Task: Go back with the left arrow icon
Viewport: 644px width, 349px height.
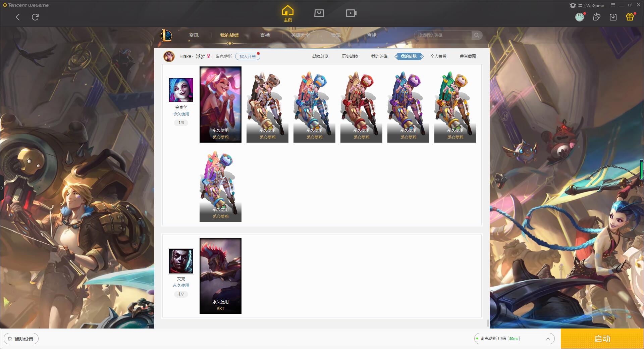Action: pos(18,17)
